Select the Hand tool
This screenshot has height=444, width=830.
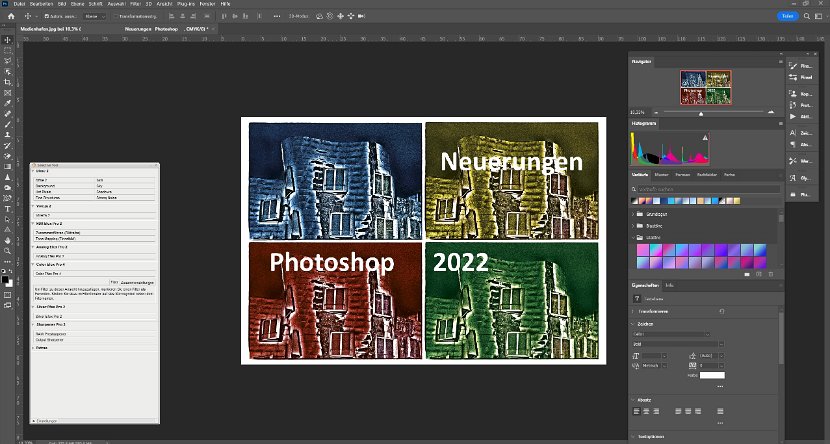[x=7, y=240]
